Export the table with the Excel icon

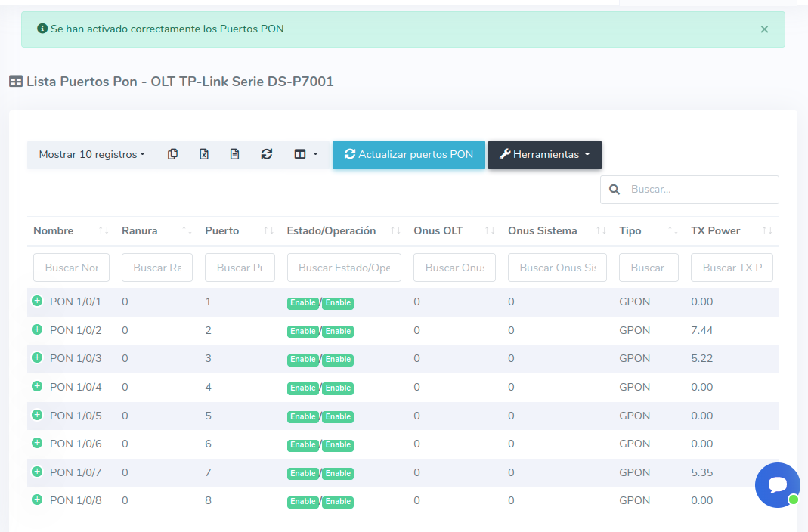pyautogui.click(x=203, y=154)
